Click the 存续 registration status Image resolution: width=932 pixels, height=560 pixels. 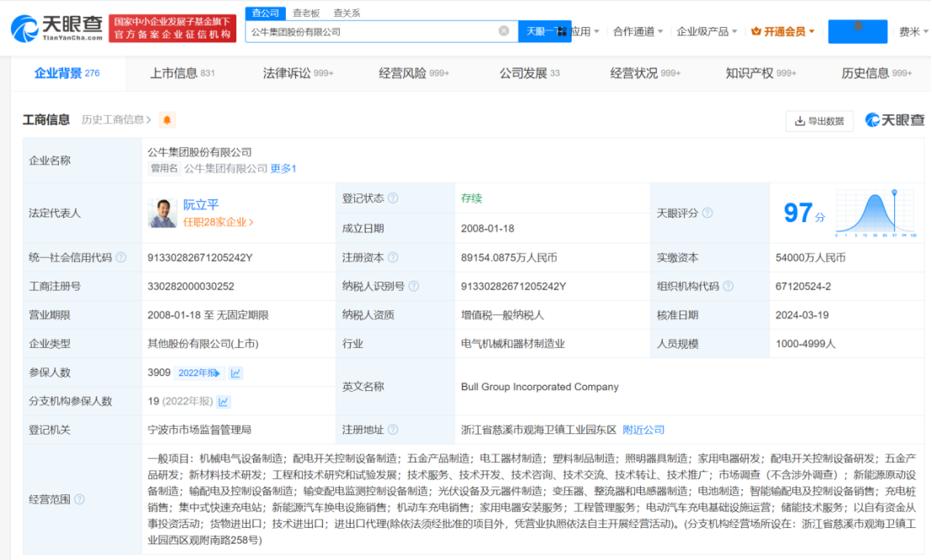[471, 198]
